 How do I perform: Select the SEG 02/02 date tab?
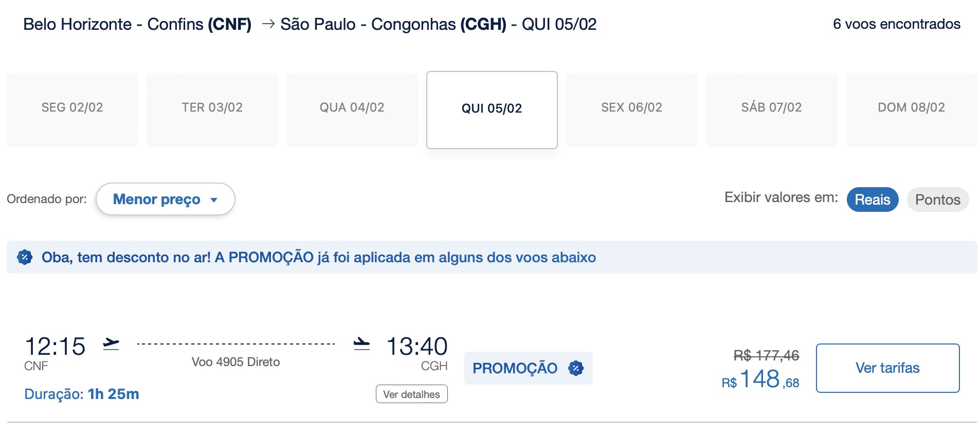point(72,107)
